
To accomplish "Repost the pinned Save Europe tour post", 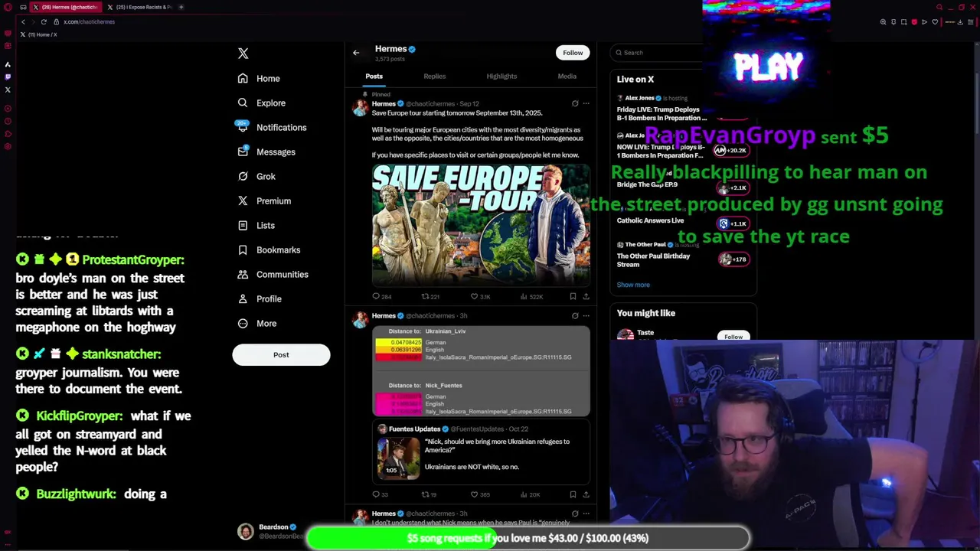I will tap(430, 296).
